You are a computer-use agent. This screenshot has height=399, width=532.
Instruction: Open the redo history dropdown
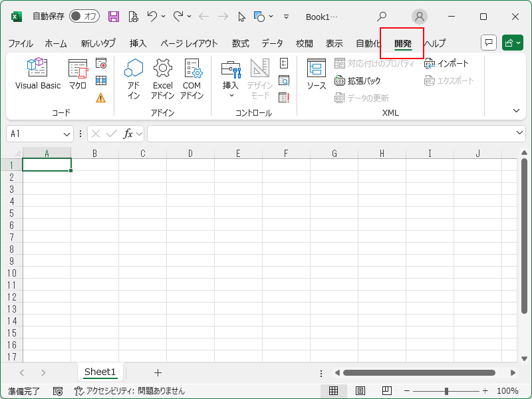point(189,16)
